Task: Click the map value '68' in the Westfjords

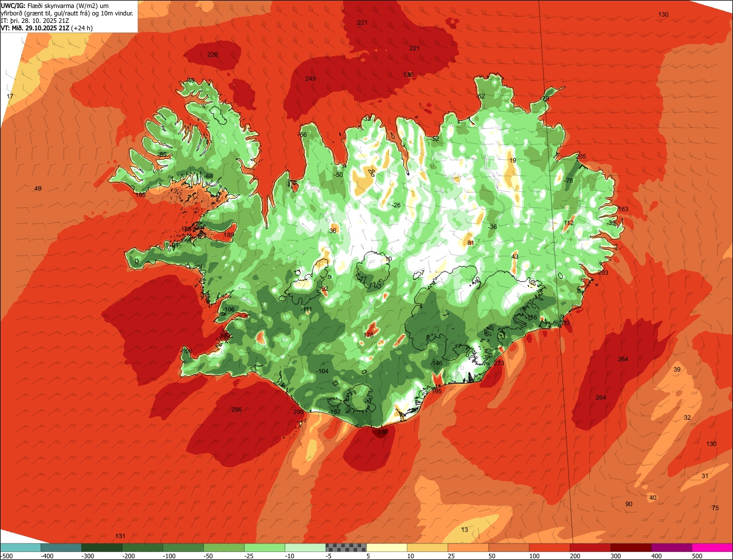Action: [x=210, y=176]
